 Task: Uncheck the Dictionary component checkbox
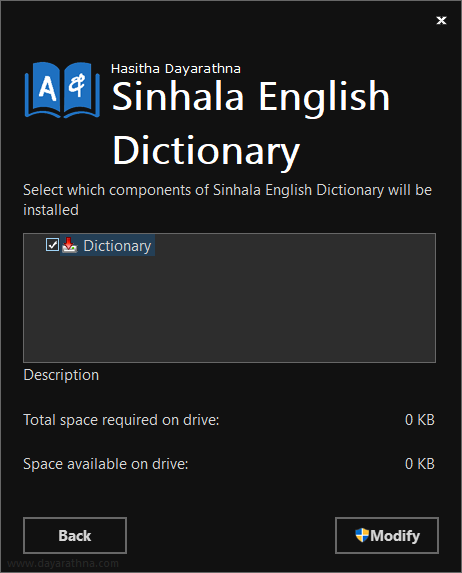pos(52,244)
